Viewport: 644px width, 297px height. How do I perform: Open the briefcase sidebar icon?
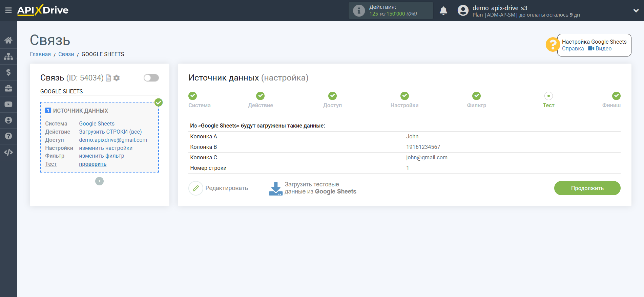click(8, 88)
